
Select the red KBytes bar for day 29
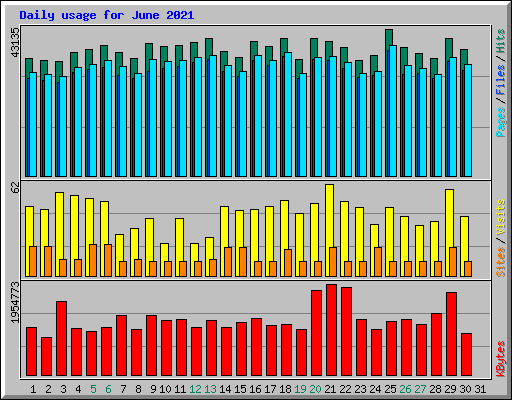452,334
